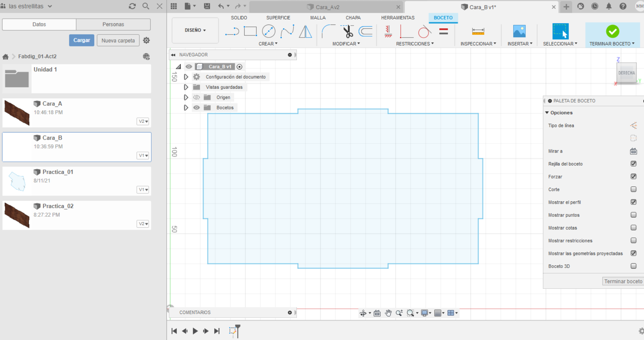644x340 pixels.
Task: Apply the Equal constraint icon
Action: (x=443, y=31)
